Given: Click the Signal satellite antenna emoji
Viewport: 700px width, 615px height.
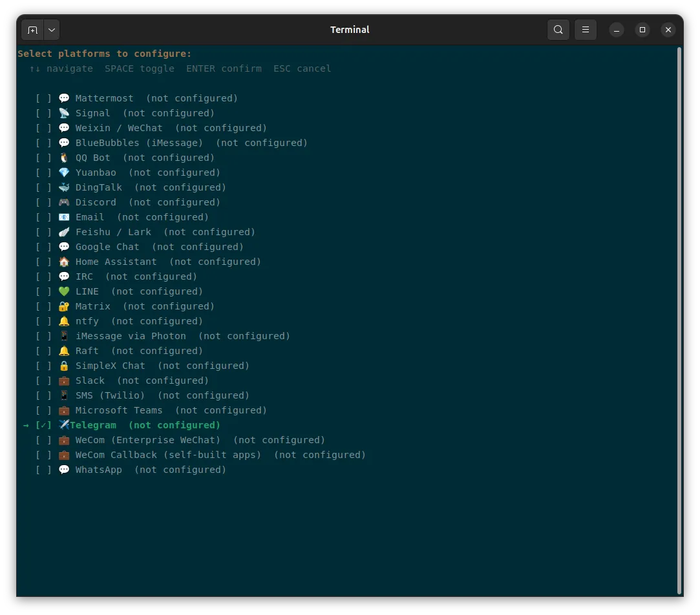Looking at the screenshot, I should 64,113.
